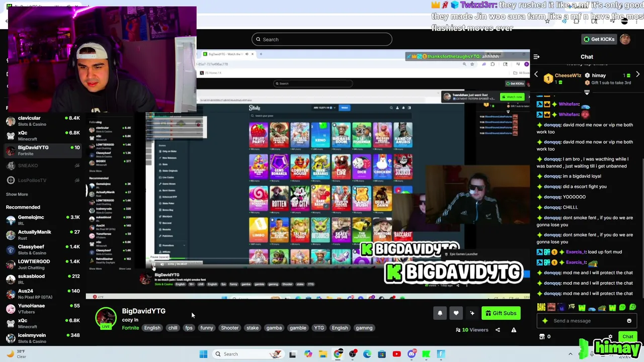Expand the gifters leaderboard down arrow
This screenshot has height=362, width=644.
587,93
